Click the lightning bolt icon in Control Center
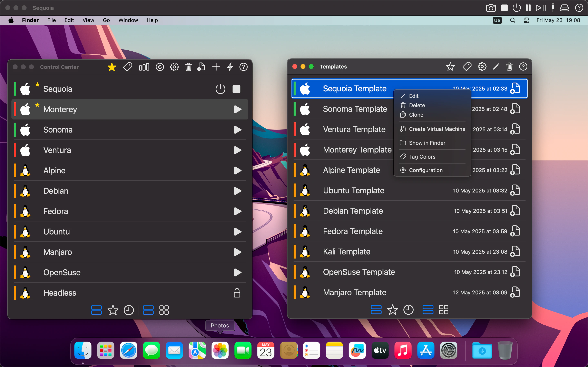 coord(230,67)
